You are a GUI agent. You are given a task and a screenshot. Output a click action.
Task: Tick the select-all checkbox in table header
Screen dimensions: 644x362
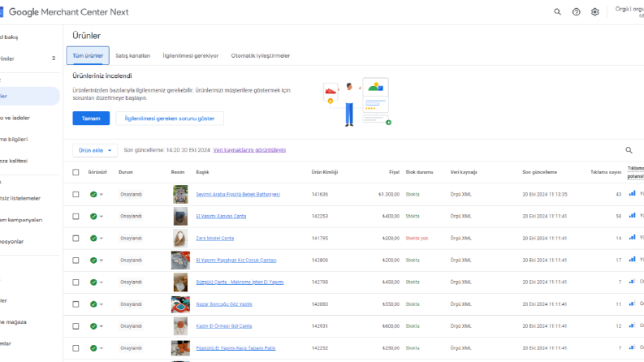pyautogui.click(x=76, y=172)
